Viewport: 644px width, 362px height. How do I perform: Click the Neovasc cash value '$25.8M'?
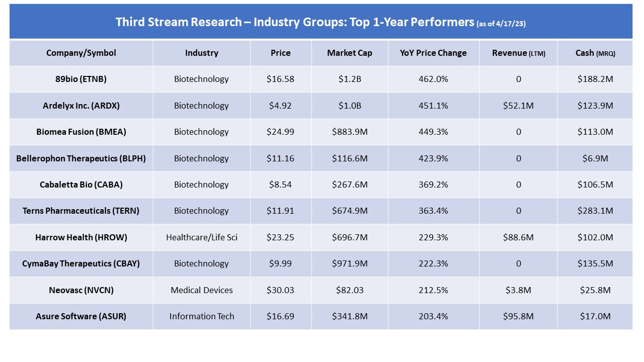click(595, 290)
